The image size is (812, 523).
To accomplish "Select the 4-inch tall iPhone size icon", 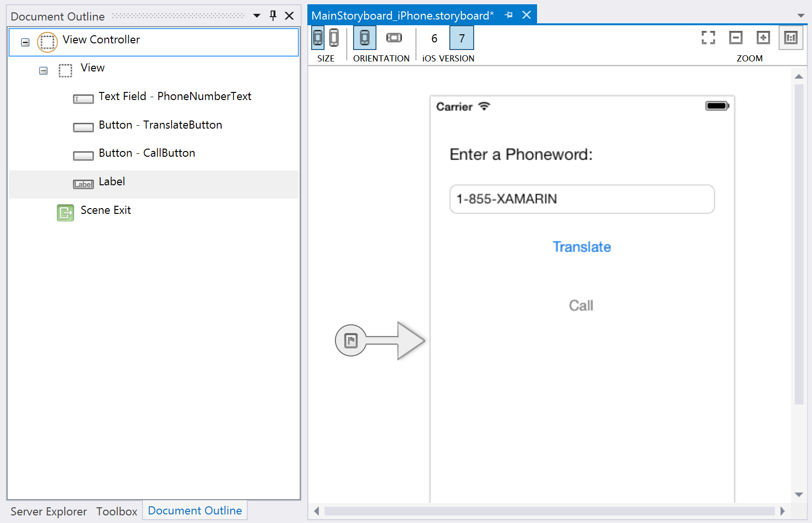I will [334, 38].
